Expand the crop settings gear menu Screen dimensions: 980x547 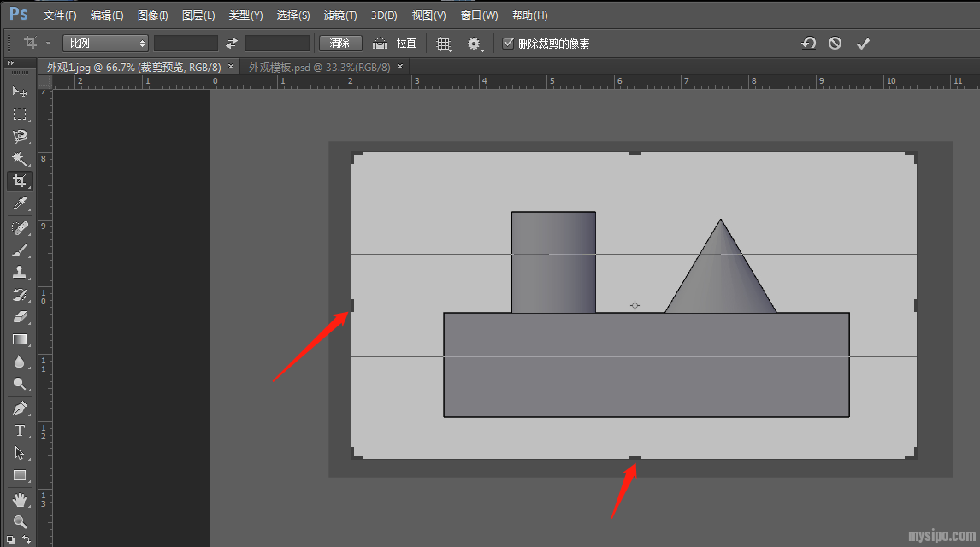(474, 44)
